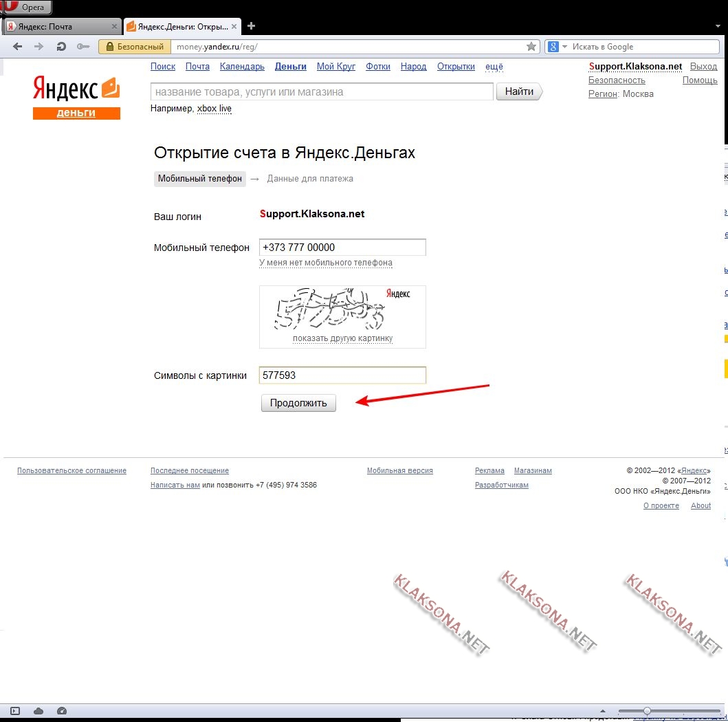728x722 pixels.
Task: Expand the search engine dropdown arrow
Action: click(x=564, y=47)
